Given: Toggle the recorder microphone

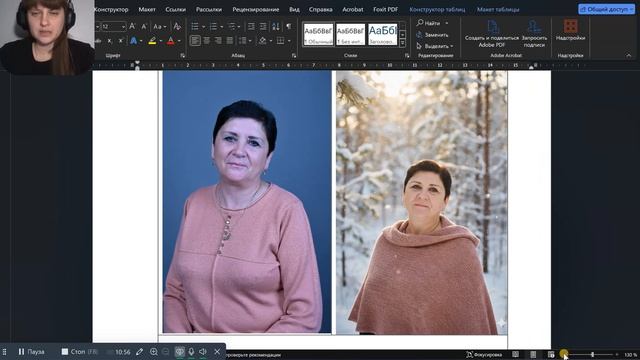Looking at the screenshot, I should point(191,351).
